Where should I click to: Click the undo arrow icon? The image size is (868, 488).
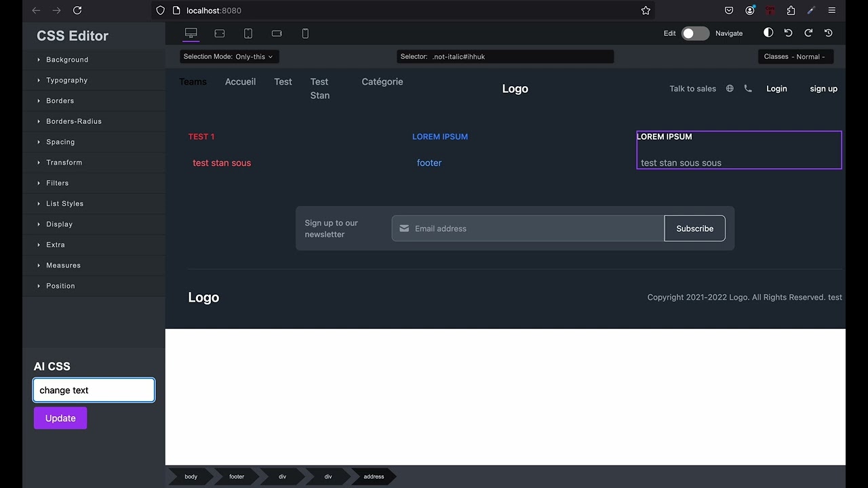[788, 33]
